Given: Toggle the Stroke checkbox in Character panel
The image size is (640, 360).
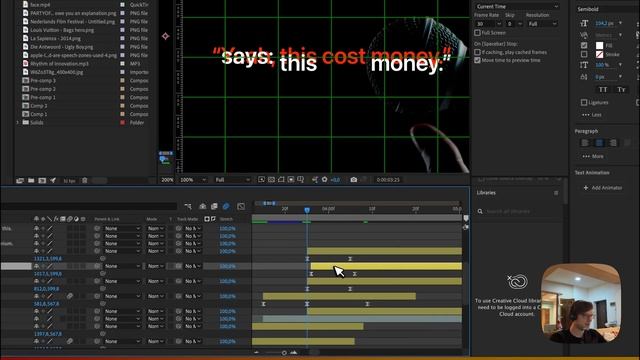Looking at the screenshot, I should [x=584, y=54].
